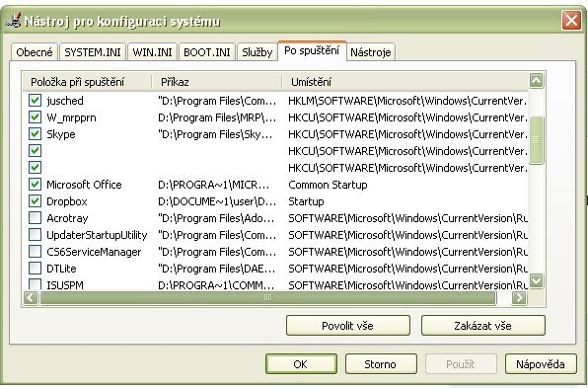Open the WIN.INI tab
The image size is (588, 389).
coord(152,52)
